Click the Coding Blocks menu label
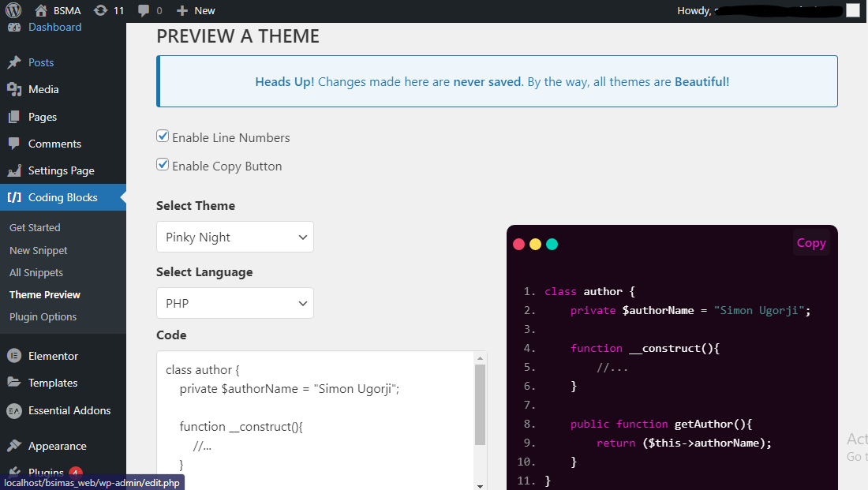 click(62, 198)
